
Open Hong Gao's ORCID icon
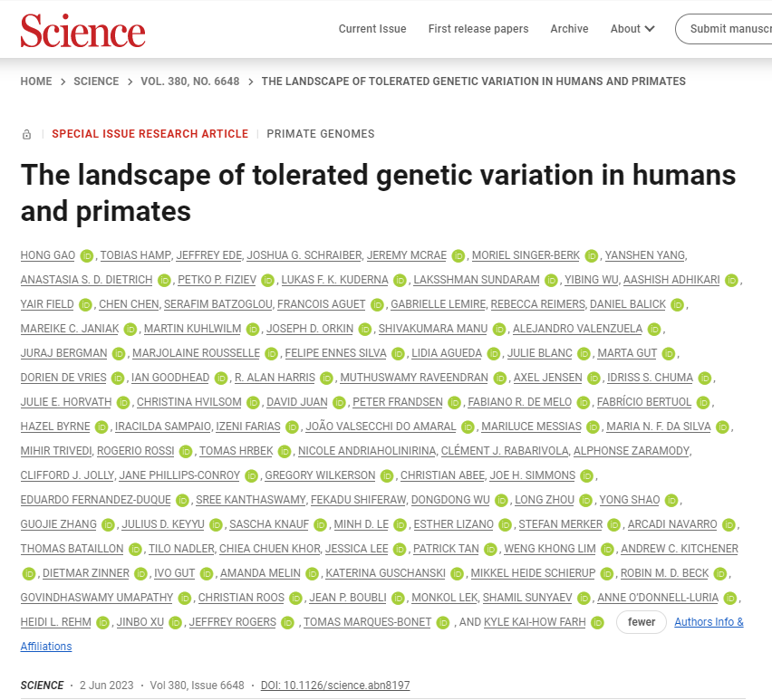click(87, 255)
